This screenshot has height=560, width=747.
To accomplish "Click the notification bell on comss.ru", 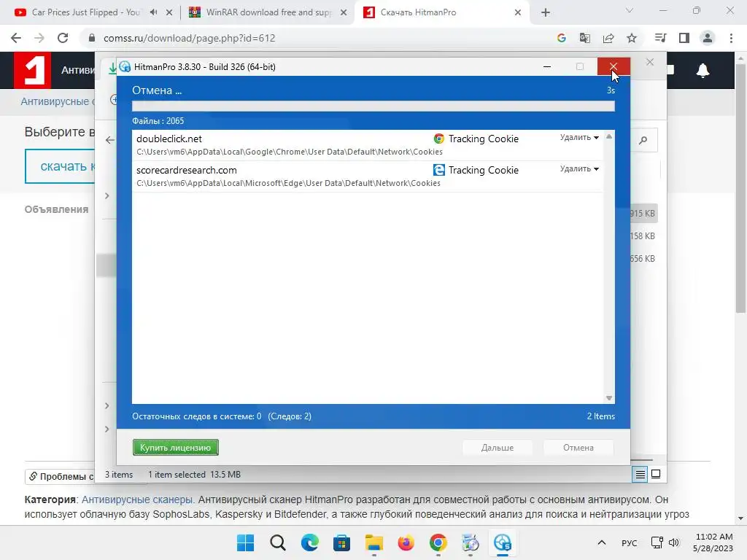I will (x=703, y=71).
